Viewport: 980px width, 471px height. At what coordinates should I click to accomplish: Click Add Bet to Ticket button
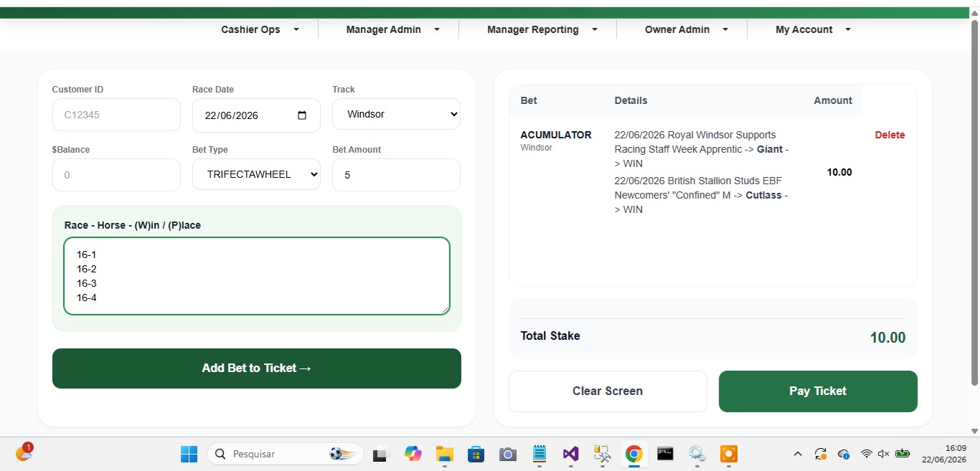point(257,368)
